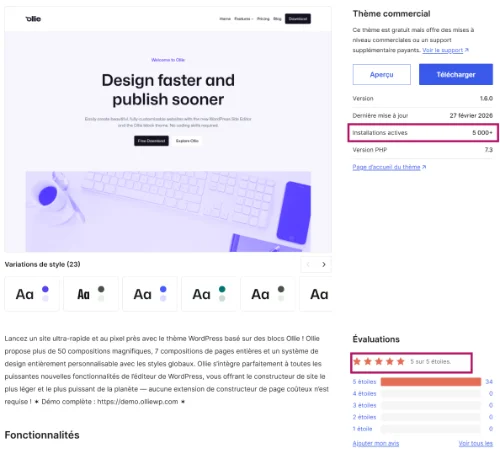
Task: Open the Ajouter mon avis link
Action: (376, 443)
